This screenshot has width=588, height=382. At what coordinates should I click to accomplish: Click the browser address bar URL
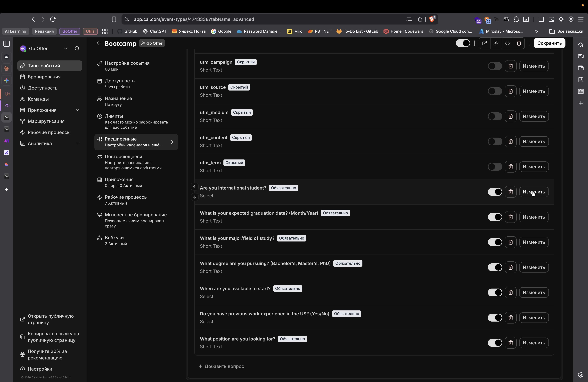tap(194, 19)
